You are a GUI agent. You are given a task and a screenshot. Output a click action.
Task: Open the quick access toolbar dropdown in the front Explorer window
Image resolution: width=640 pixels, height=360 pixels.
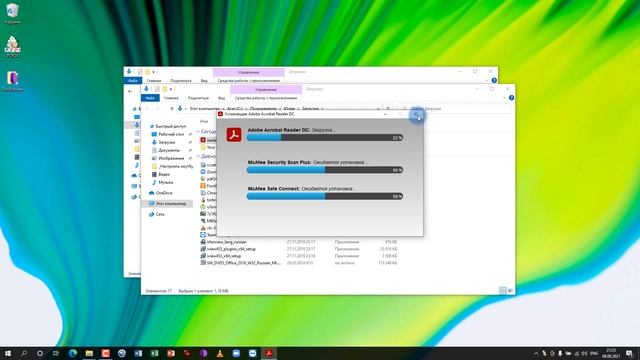[x=171, y=89]
